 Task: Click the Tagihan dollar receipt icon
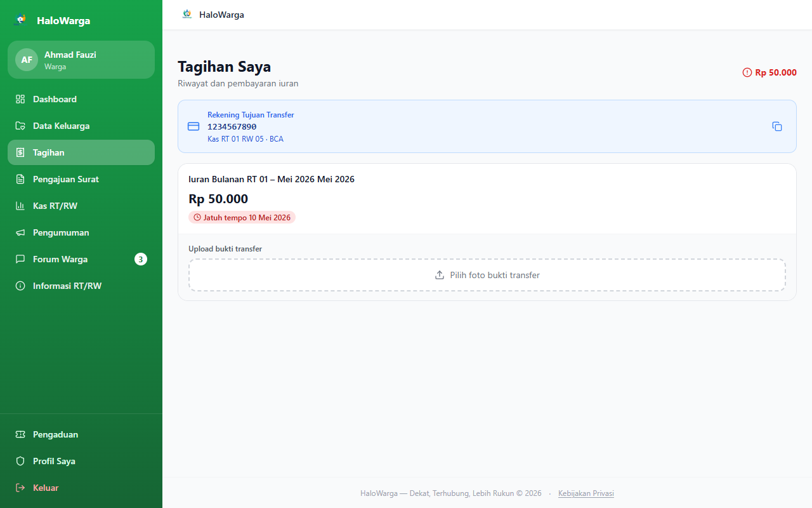20,152
